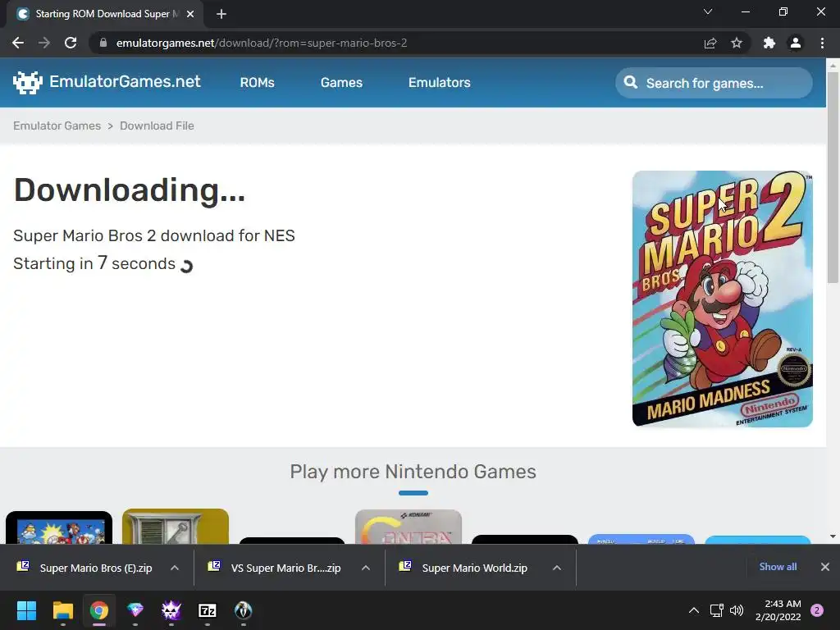Open File Explorer from the taskbar
840x630 pixels.
[62, 610]
